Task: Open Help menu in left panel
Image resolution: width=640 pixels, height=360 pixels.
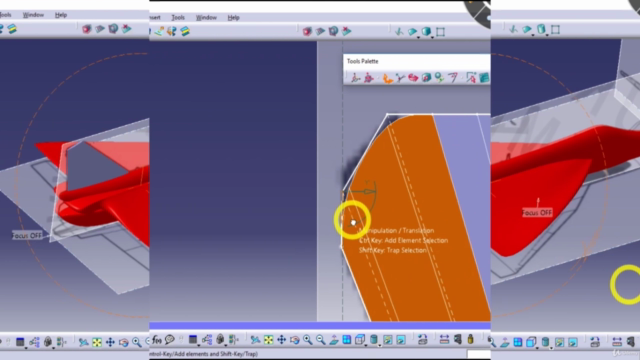Action: [x=61, y=15]
